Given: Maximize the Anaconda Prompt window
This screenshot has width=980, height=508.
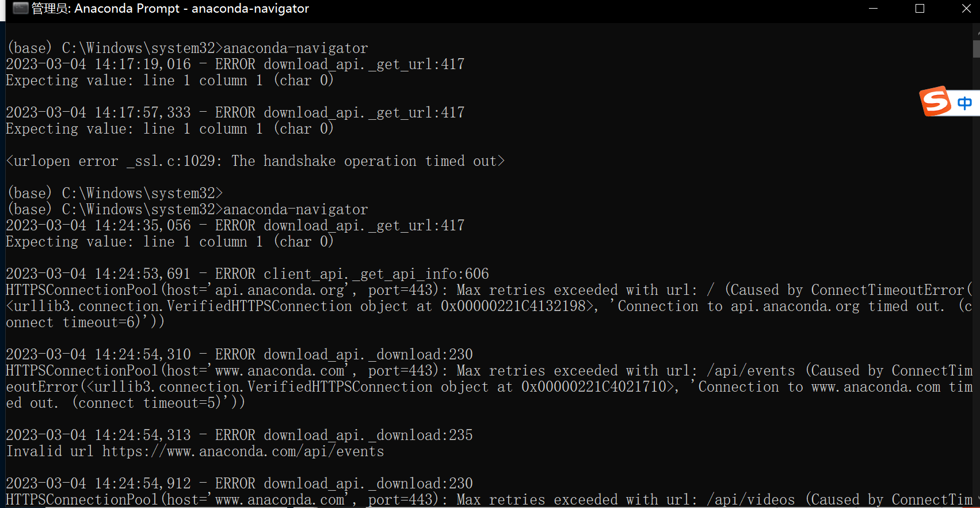Looking at the screenshot, I should [x=919, y=9].
